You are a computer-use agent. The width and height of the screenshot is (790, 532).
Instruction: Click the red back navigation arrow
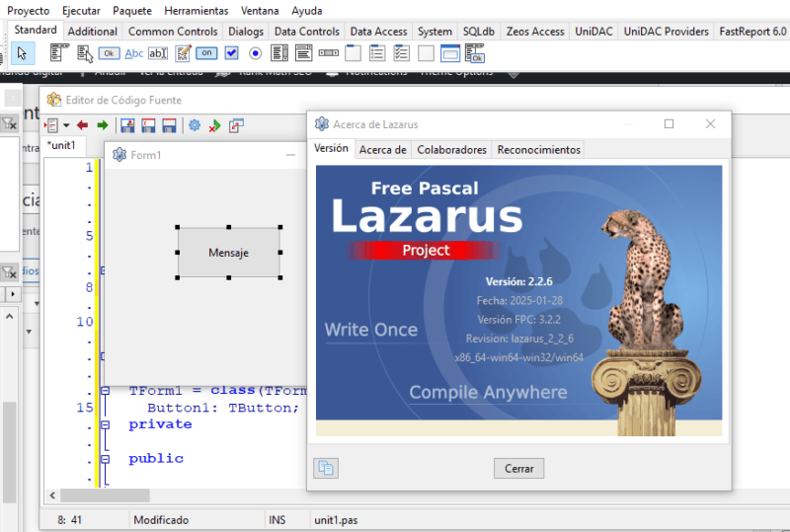[x=83, y=125]
